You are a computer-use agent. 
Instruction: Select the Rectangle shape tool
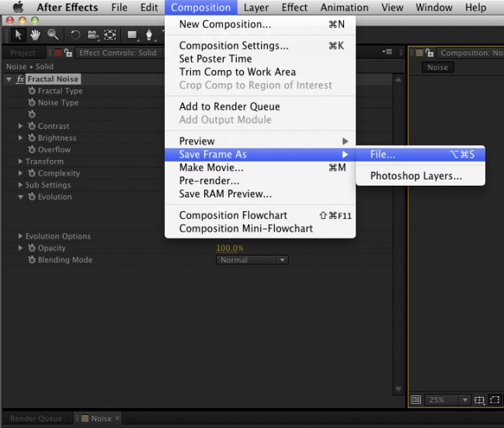(x=131, y=35)
